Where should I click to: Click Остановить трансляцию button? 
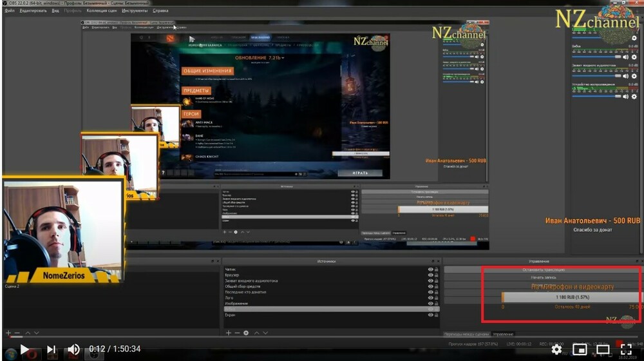pos(544,270)
